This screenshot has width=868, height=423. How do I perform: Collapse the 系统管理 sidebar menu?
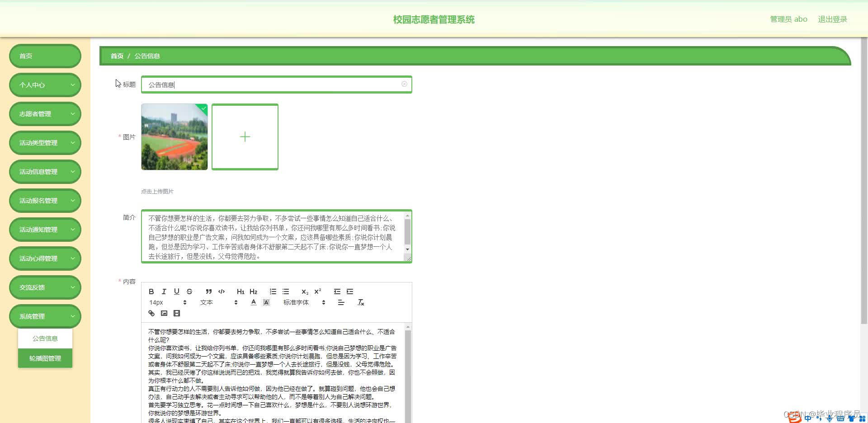click(45, 316)
